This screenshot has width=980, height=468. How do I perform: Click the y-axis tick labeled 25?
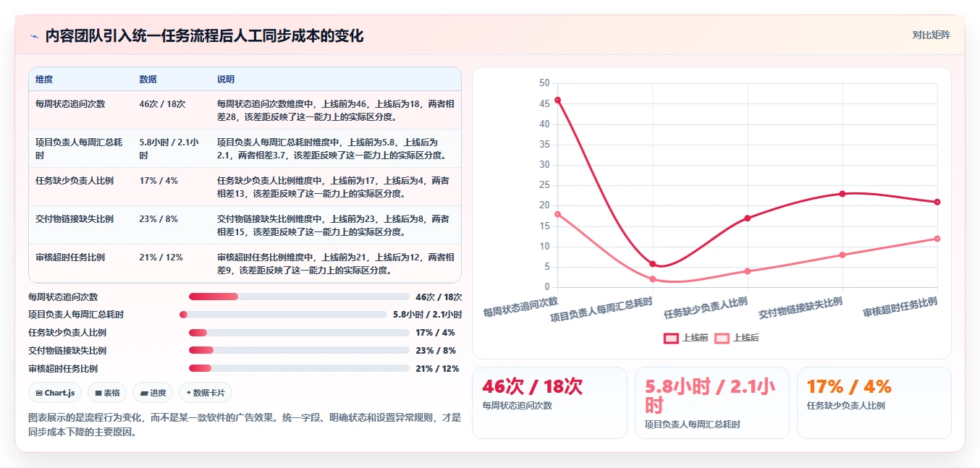point(544,185)
